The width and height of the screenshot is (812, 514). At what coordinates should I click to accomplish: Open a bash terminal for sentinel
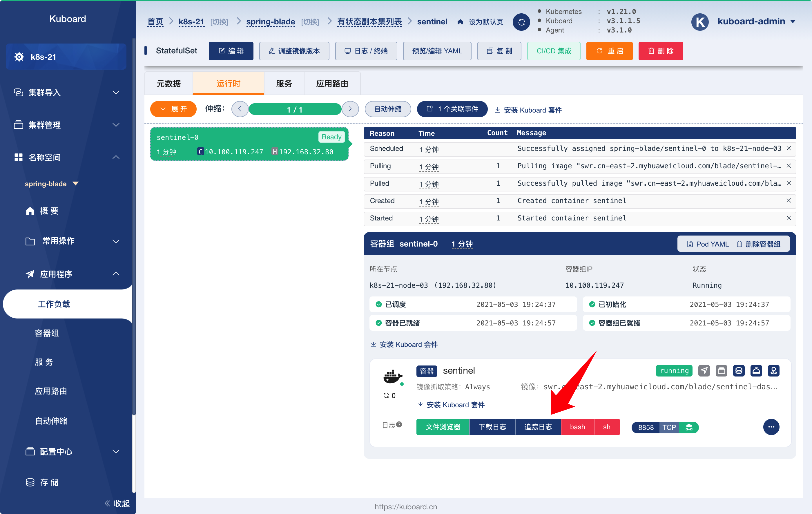coord(577,427)
